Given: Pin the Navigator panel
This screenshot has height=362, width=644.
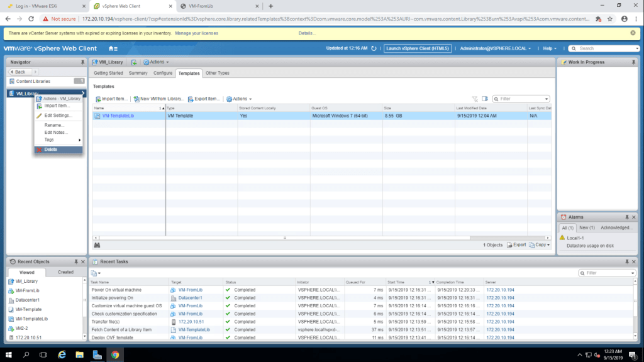Looking at the screenshot, I should tap(82, 62).
